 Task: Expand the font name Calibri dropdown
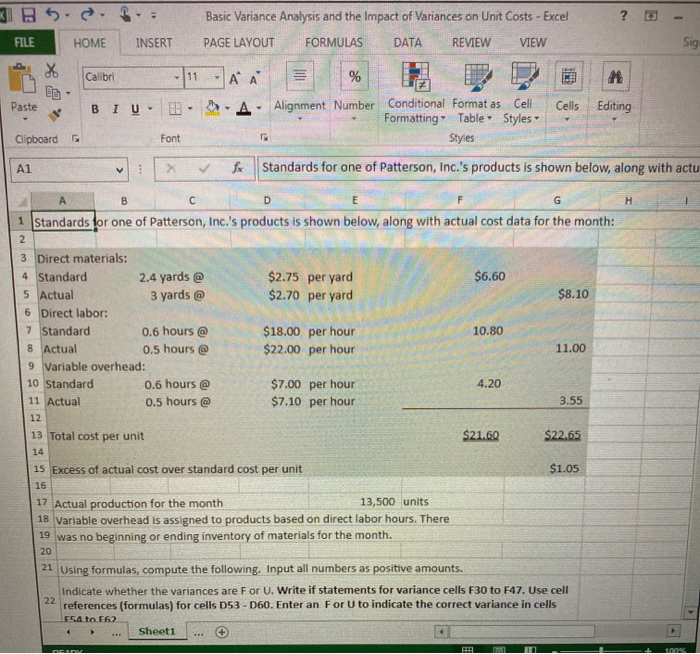pos(177,78)
